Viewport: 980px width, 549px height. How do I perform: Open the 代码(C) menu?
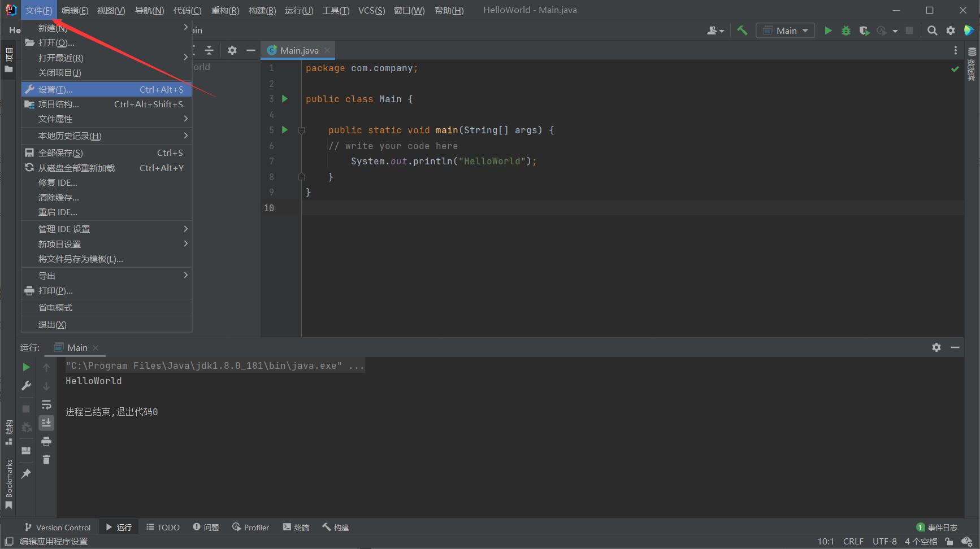[x=187, y=10]
